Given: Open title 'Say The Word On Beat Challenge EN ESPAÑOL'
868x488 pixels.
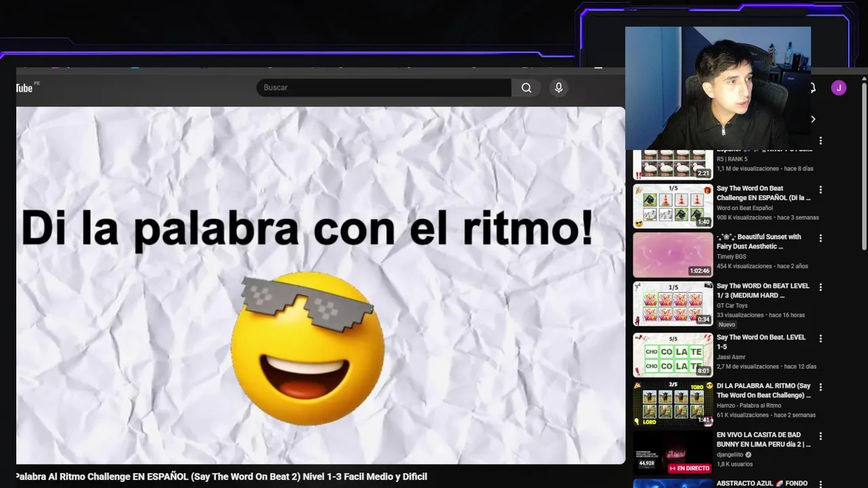Looking at the screenshot, I should point(764,193).
